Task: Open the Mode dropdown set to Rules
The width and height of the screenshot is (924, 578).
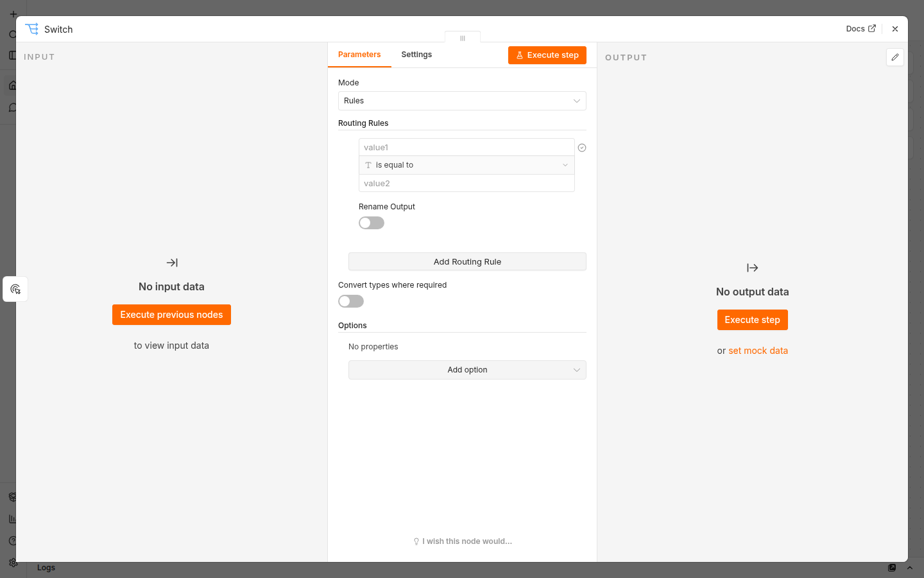Action: click(x=462, y=101)
